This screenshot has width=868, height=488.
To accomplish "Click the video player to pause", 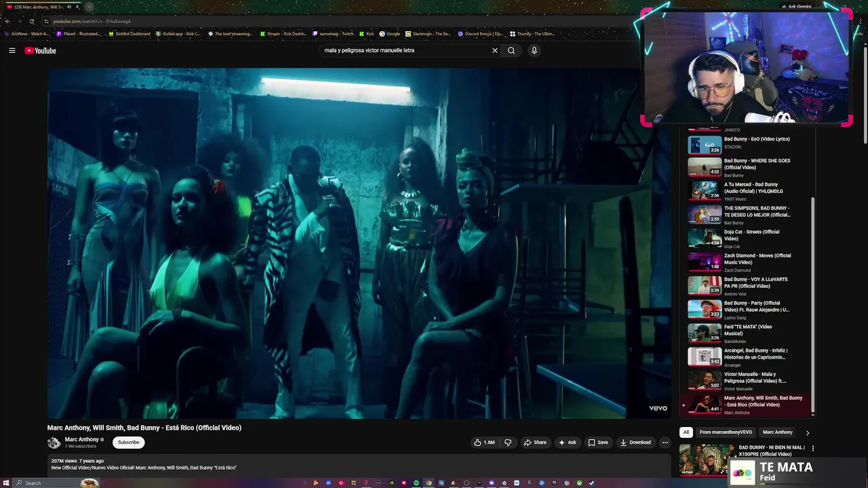I will click(359, 243).
